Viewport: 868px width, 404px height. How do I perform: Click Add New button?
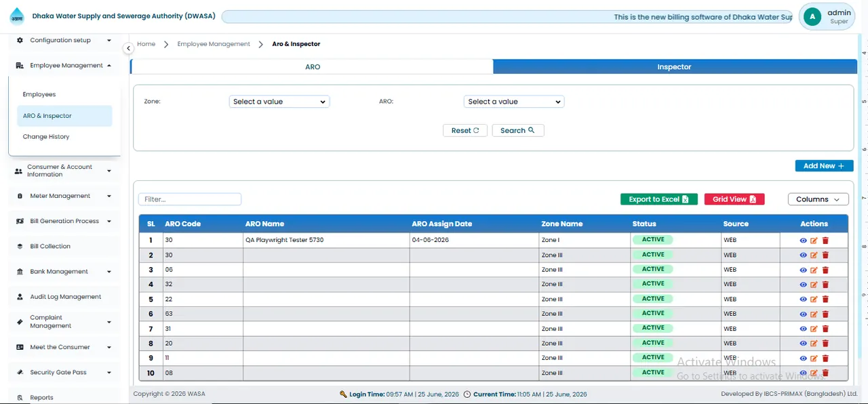tap(824, 166)
